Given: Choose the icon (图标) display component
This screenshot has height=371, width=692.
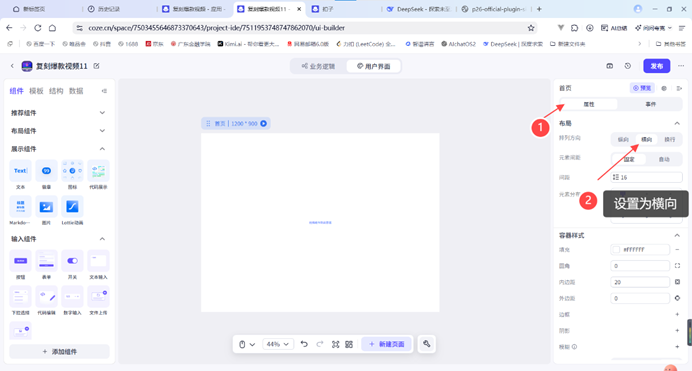Looking at the screenshot, I should [72, 171].
